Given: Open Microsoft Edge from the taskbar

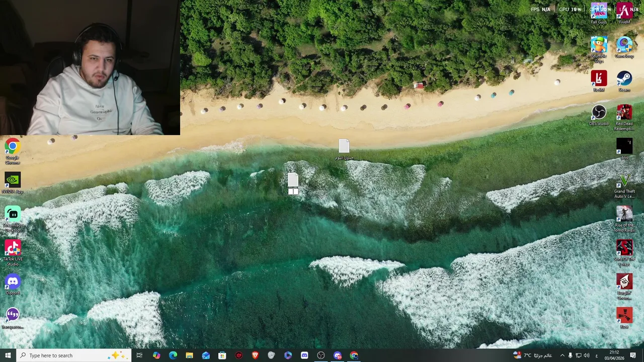Looking at the screenshot, I should (173, 355).
